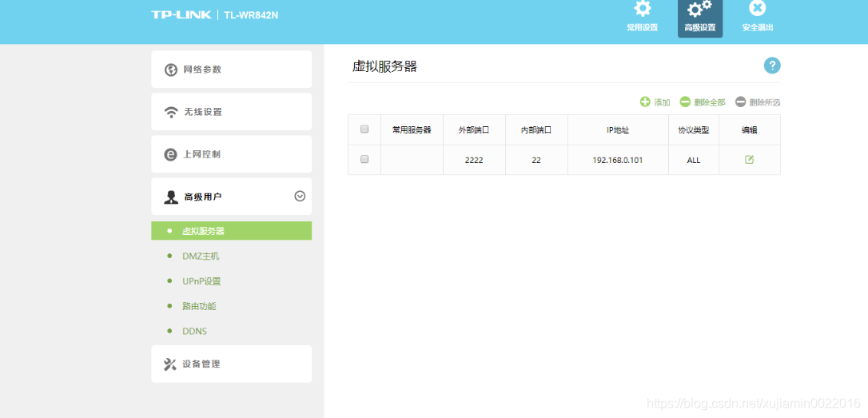
Task: Tick the select-all checkbox in table header
Action: tap(364, 129)
